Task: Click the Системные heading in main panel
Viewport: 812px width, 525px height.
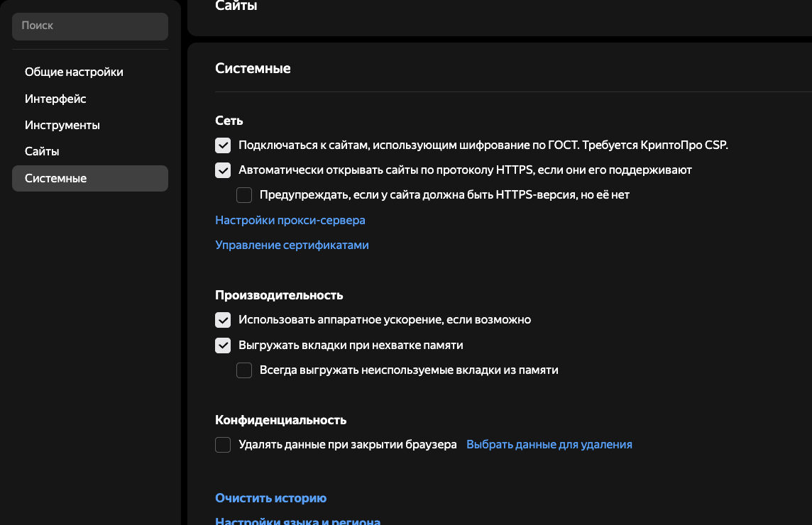Action: coord(253,69)
